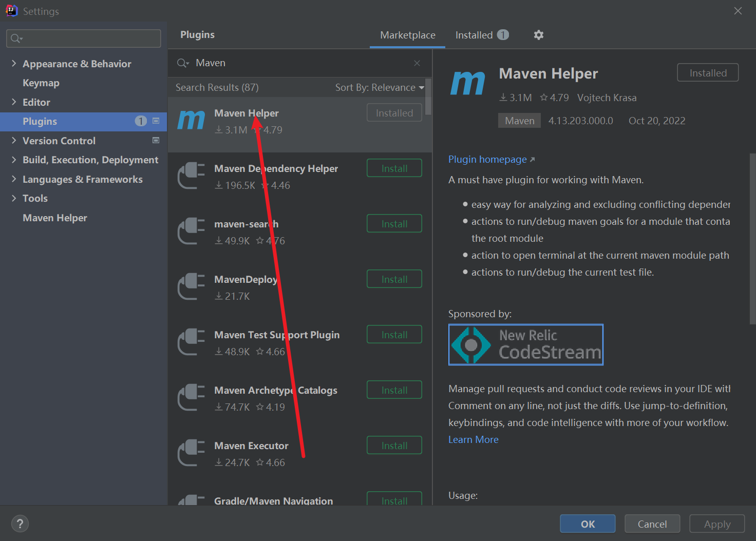Clear the Maven search query
756x541 pixels.
pyautogui.click(x=417, y=63)
